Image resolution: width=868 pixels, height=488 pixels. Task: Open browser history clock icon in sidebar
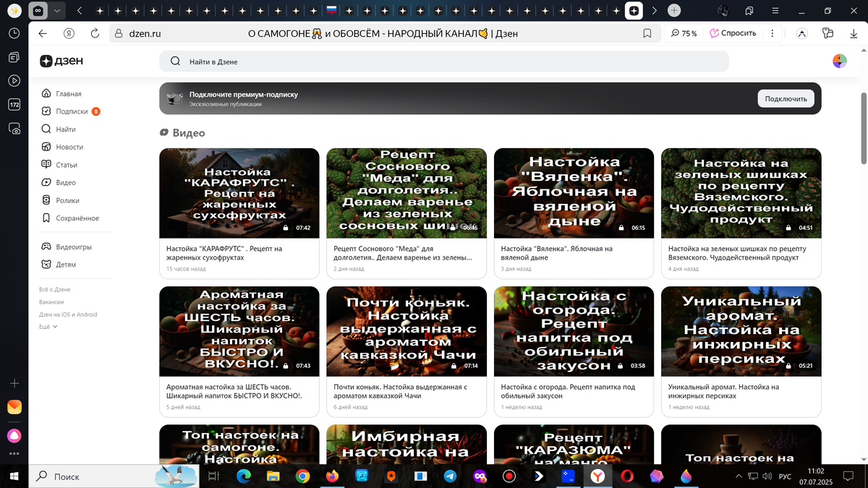coord(14,33)
